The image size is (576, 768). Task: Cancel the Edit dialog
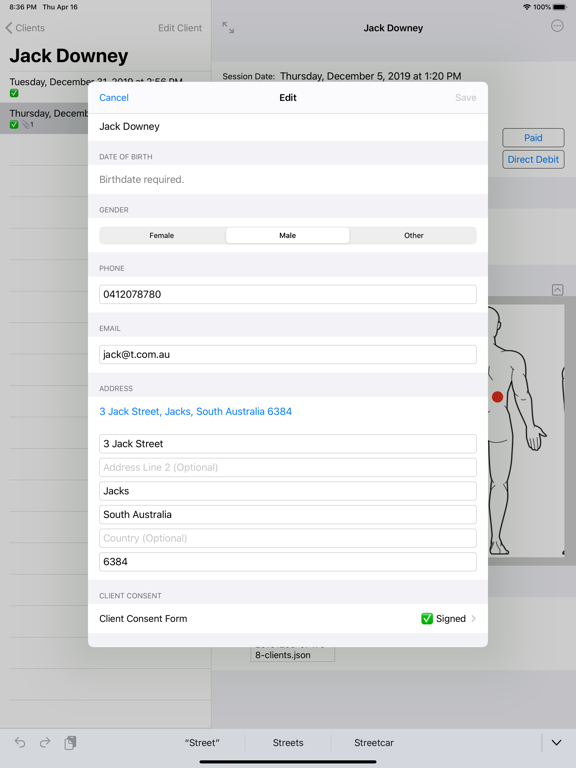click(x=114, y=97)
